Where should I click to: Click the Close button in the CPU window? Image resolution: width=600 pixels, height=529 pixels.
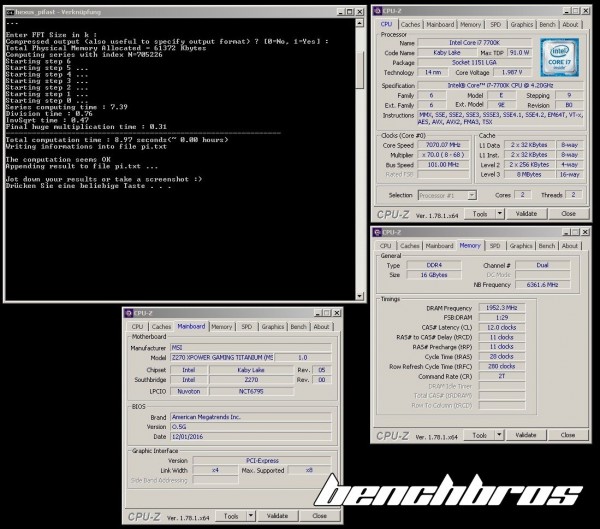tap(568, 214)
